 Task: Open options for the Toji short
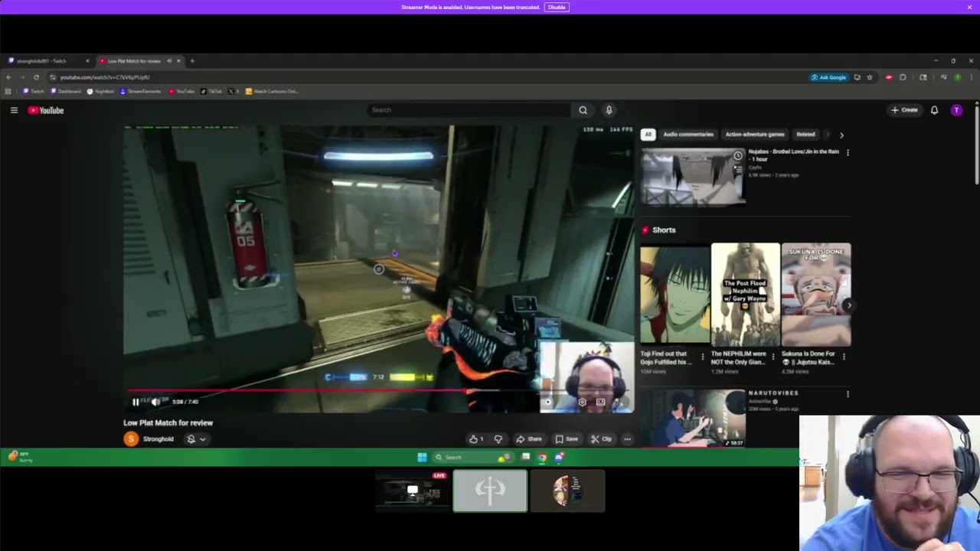(x=702, y=357)
